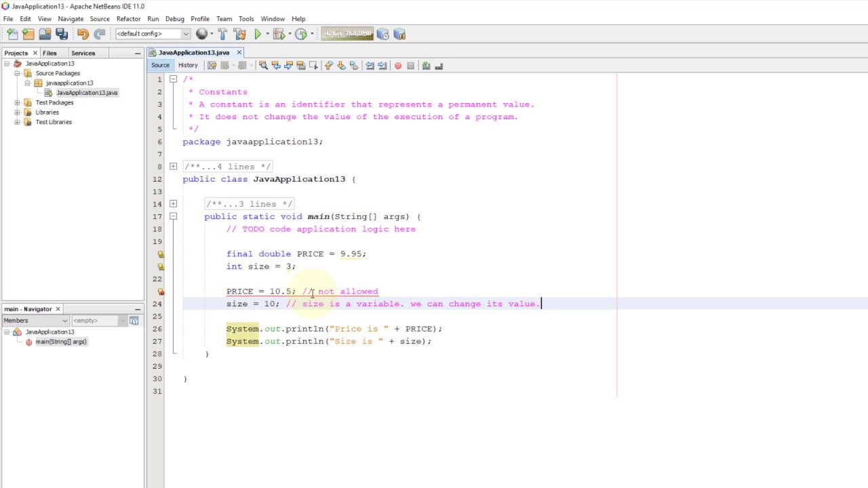Click the Navigator filter panel icon
Screen dimensions: 868x488
(x=134, y=321)
